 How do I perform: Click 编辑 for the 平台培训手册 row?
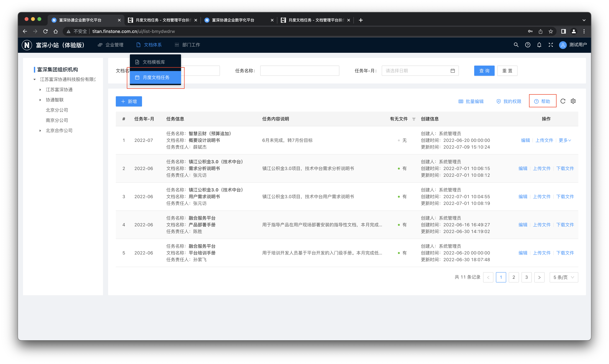523,253
